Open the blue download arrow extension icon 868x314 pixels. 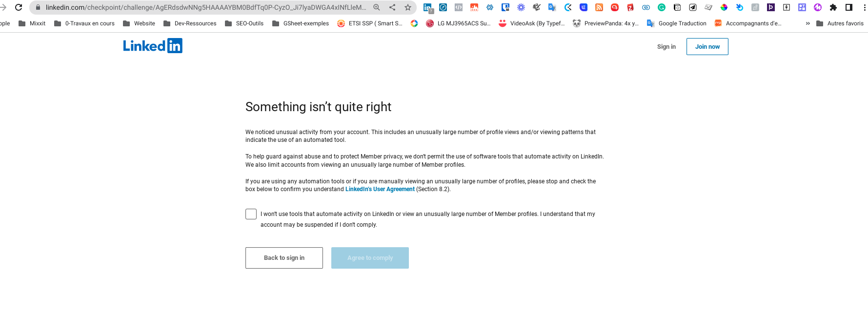740,7
